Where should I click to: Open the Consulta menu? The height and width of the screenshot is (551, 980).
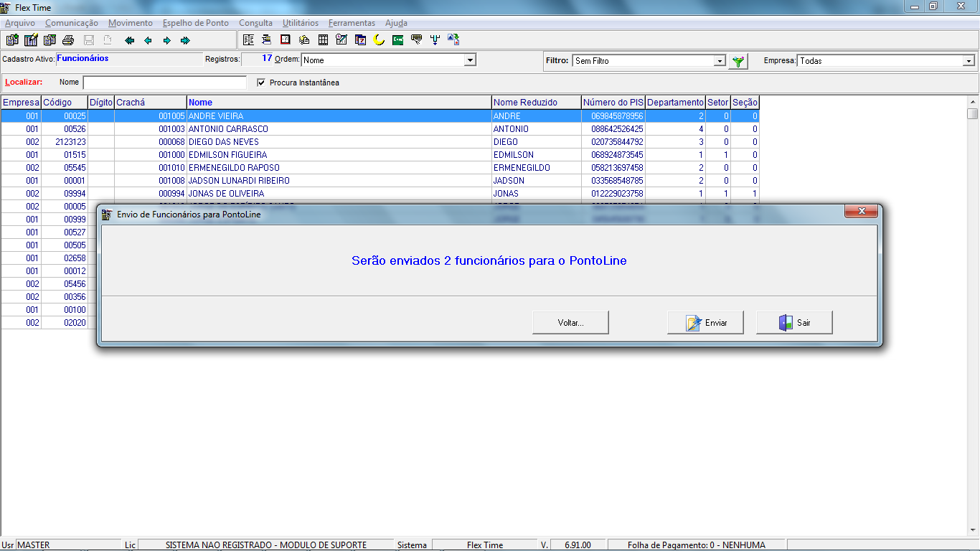coord(256,23)
